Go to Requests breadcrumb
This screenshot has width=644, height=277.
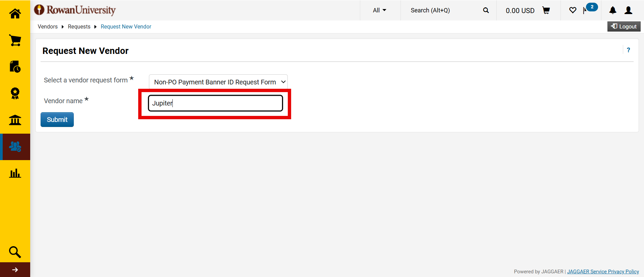79,26
